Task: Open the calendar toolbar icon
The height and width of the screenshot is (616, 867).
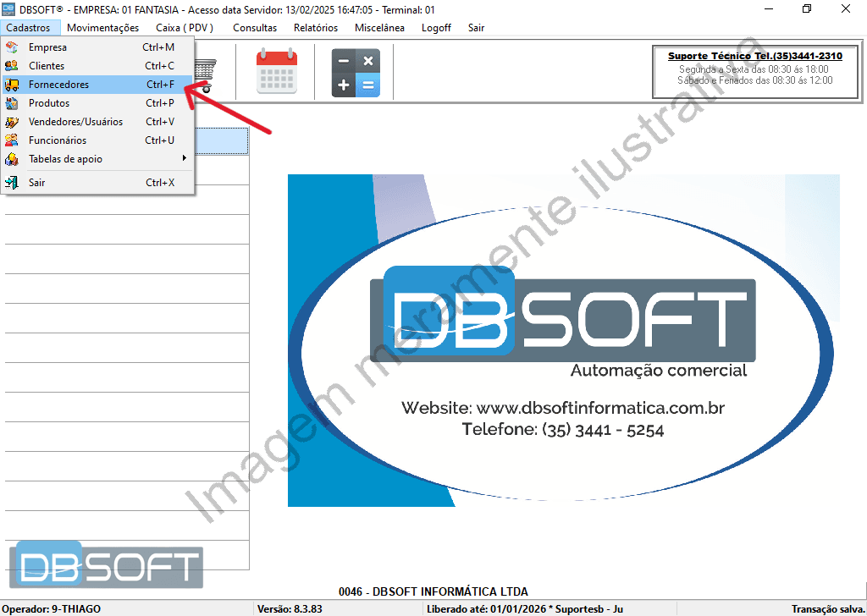Action: 277,72
